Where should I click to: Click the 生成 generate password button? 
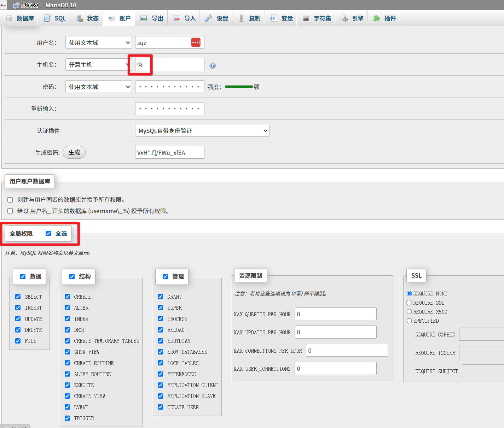pos(74,152)
